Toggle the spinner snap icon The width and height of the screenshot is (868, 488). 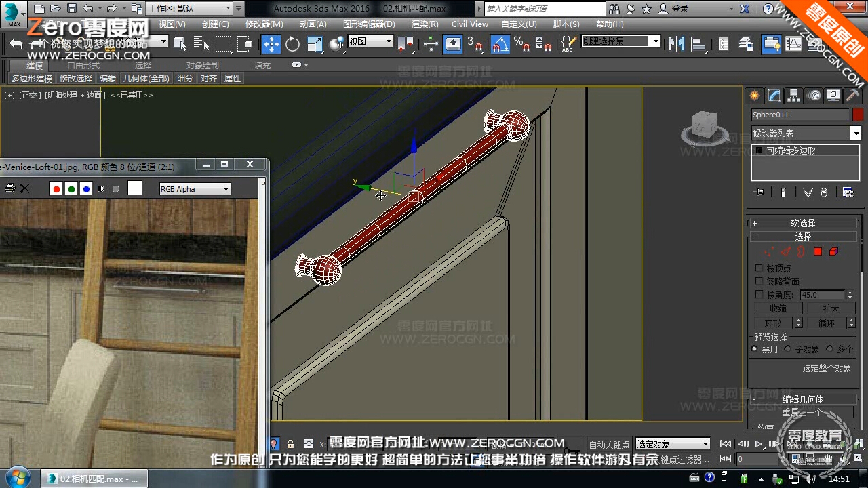pyautogui.click(x=544, y=45)
